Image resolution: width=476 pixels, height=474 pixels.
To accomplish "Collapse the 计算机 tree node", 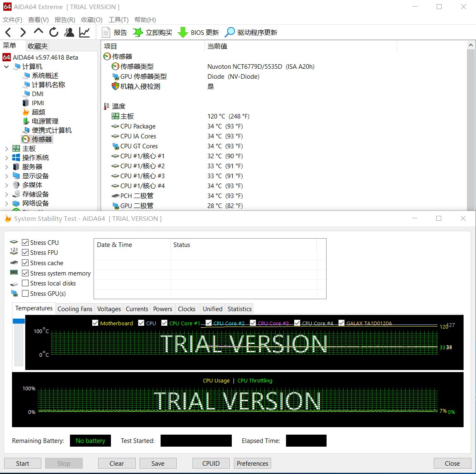I will pyautogui.click(x=6, y=67).
